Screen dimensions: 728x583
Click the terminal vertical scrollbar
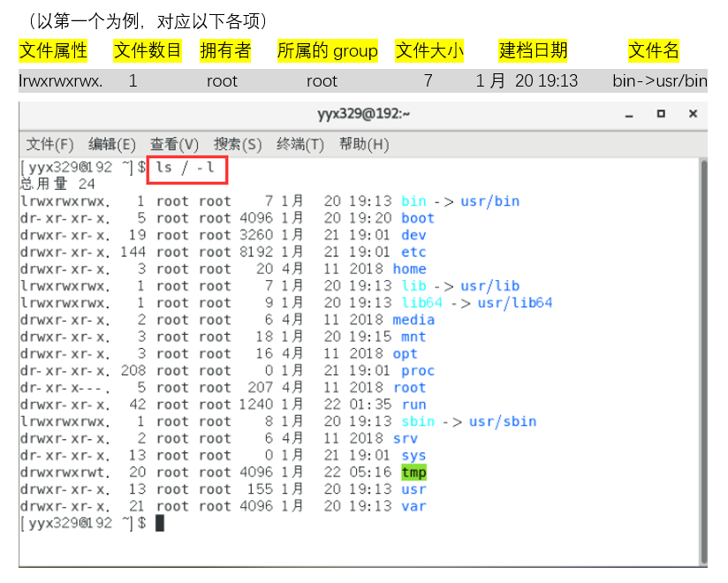[703, 362]
